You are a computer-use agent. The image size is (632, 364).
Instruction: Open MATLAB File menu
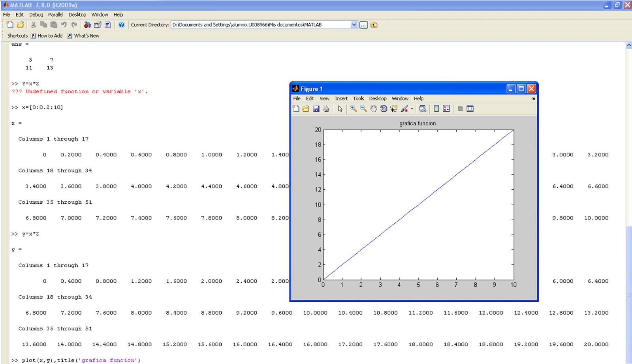pyautogui.click(x=7, y=15)
